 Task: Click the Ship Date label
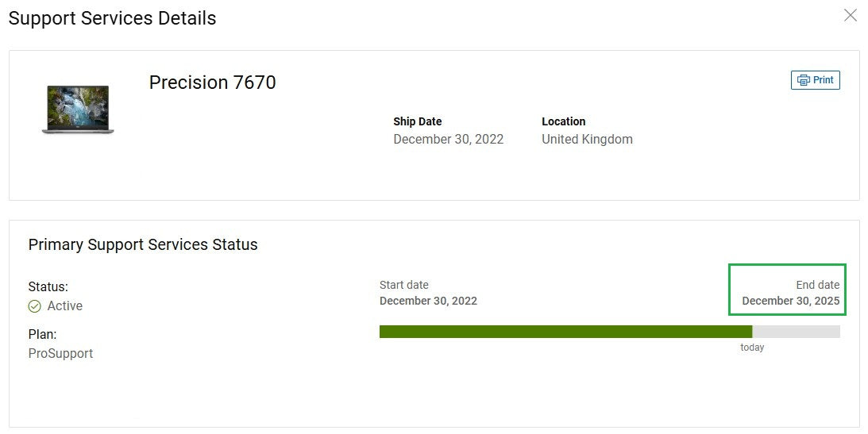point(418,121)
